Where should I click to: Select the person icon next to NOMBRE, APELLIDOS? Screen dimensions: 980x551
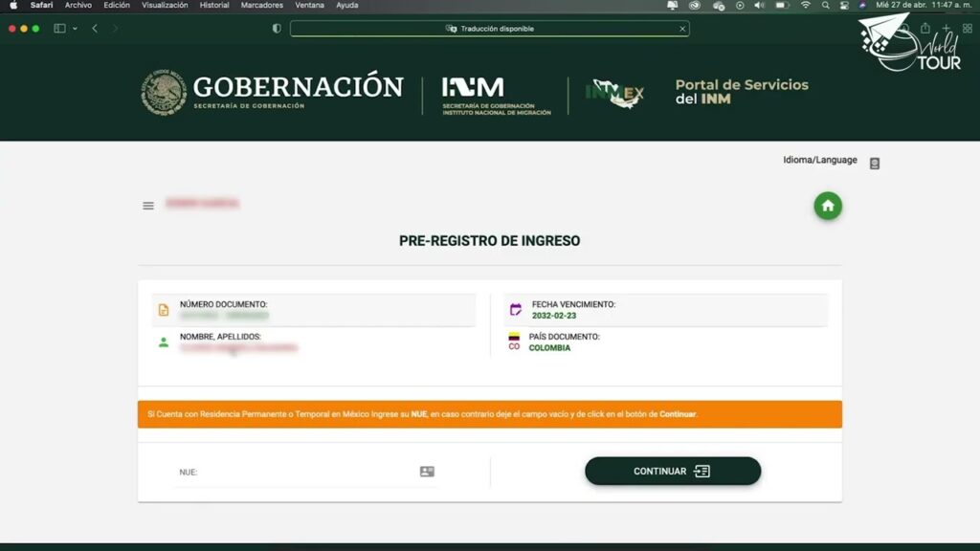pos(163,342)
